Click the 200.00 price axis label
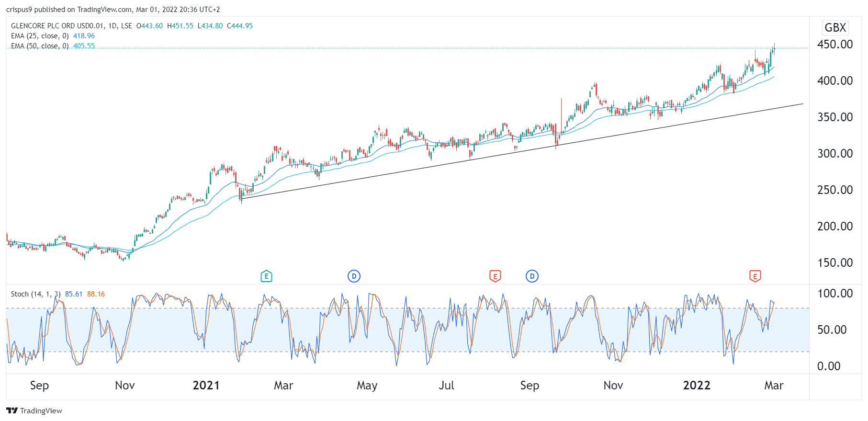 coord(835,226)
